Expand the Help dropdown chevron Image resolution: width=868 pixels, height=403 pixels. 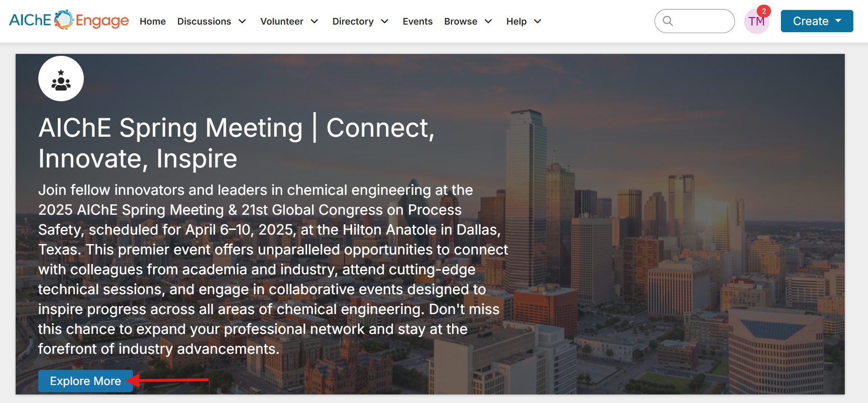click(x=538, y=21)
